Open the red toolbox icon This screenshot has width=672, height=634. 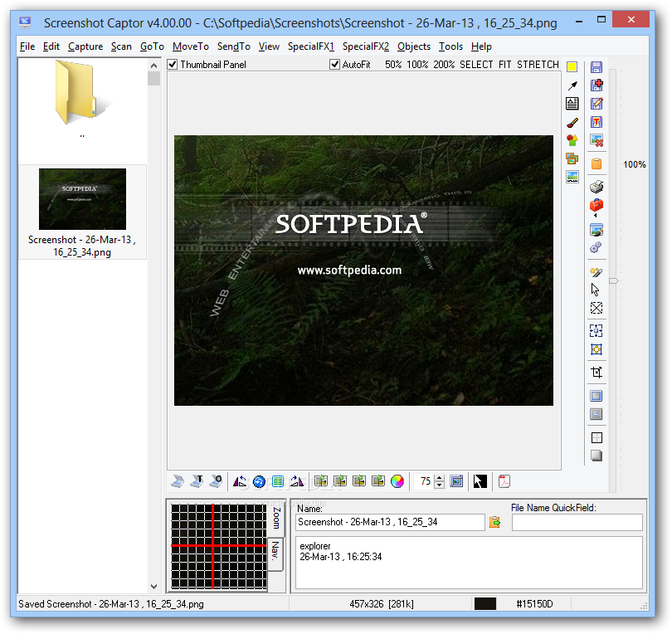tap(597, 205)
